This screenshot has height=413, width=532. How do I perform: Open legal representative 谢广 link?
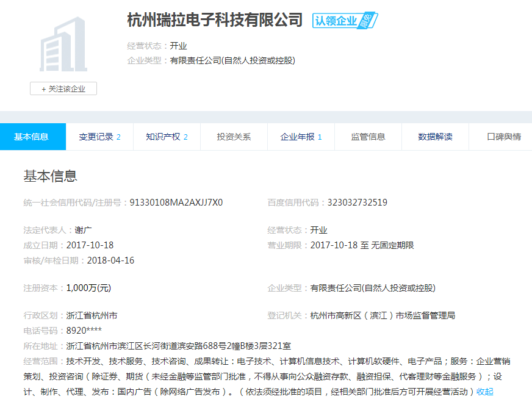coord(83,230)
